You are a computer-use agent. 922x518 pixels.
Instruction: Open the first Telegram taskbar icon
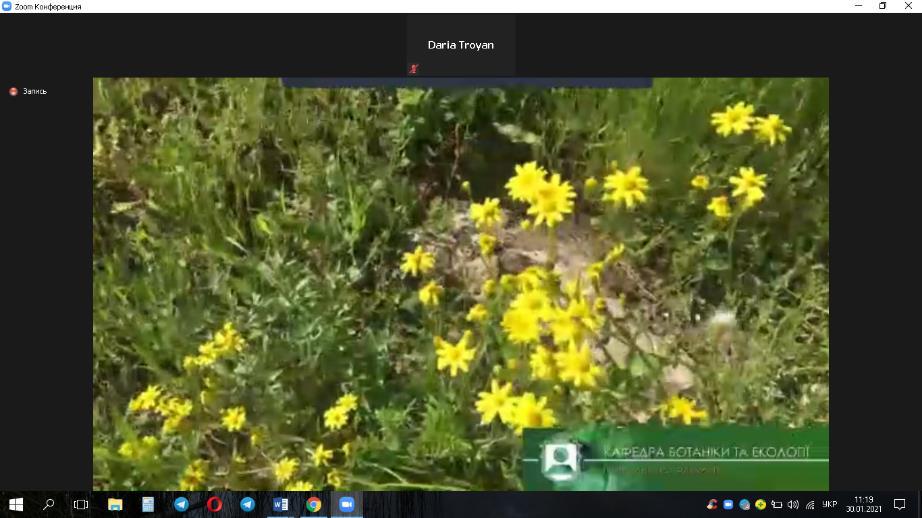(x=181, y=505)
